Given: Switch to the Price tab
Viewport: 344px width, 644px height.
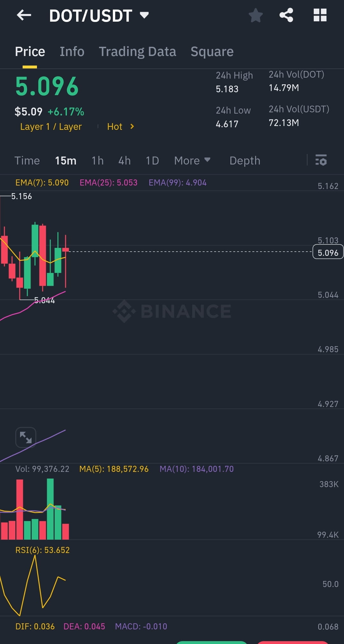Looking at the screenshot, I should (30, 52).
